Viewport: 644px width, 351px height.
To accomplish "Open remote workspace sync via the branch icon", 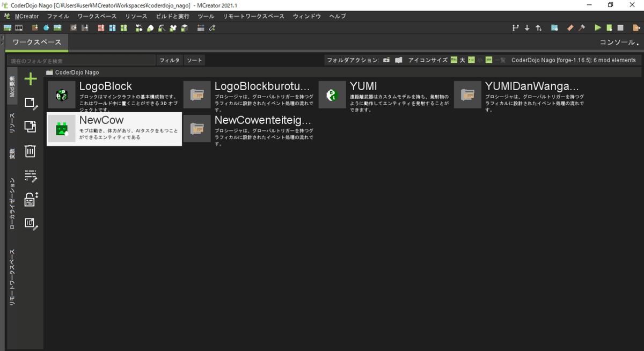I will pyautogui.click(x=517, y=27).
